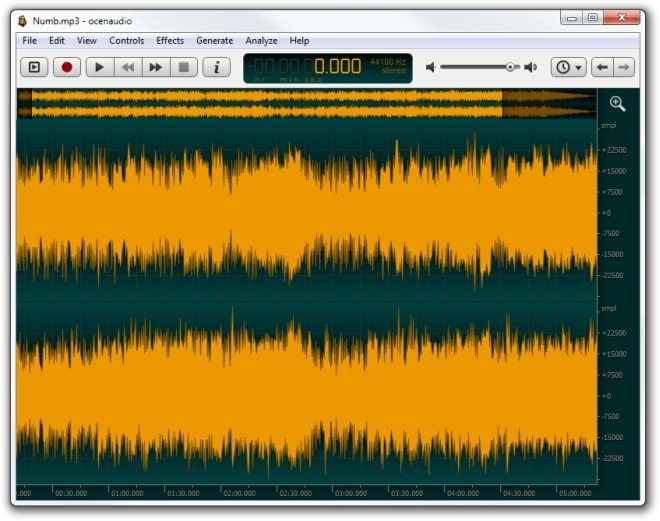
Task: Fast forward with the double-right arrow
Action: (156, 67)
